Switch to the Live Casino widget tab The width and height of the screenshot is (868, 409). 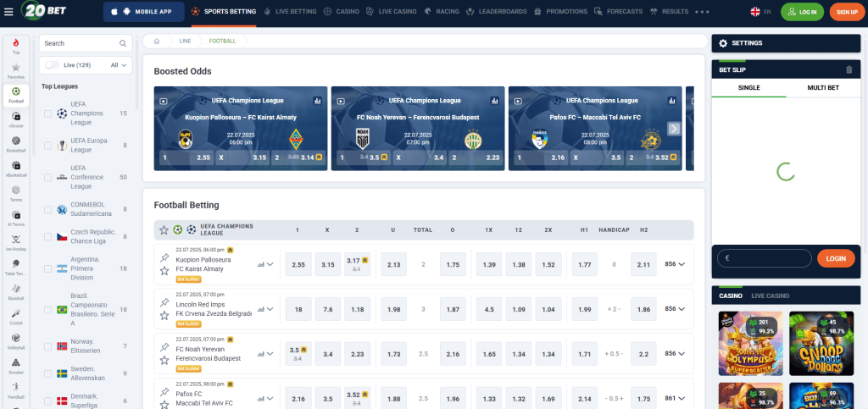point(770,296)
